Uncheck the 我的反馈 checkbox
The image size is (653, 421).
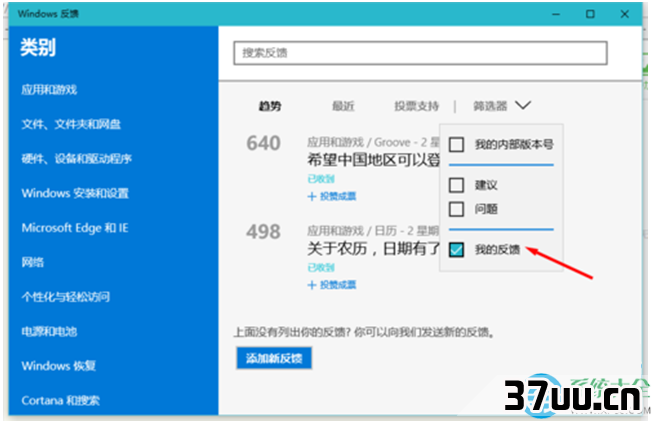[456, 249]
